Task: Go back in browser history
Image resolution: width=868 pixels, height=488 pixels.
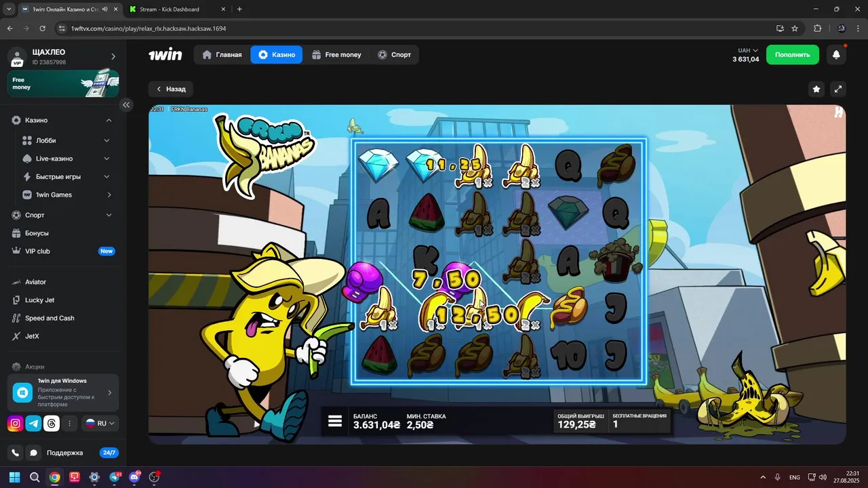Action: click(x=9, y=28)
